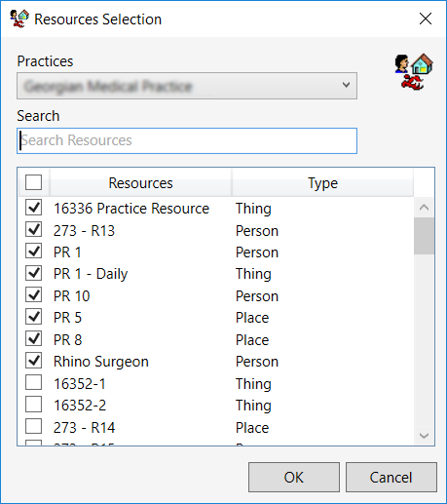Uncheck 16336 Practice Resource checkbox

coord(34,208)
